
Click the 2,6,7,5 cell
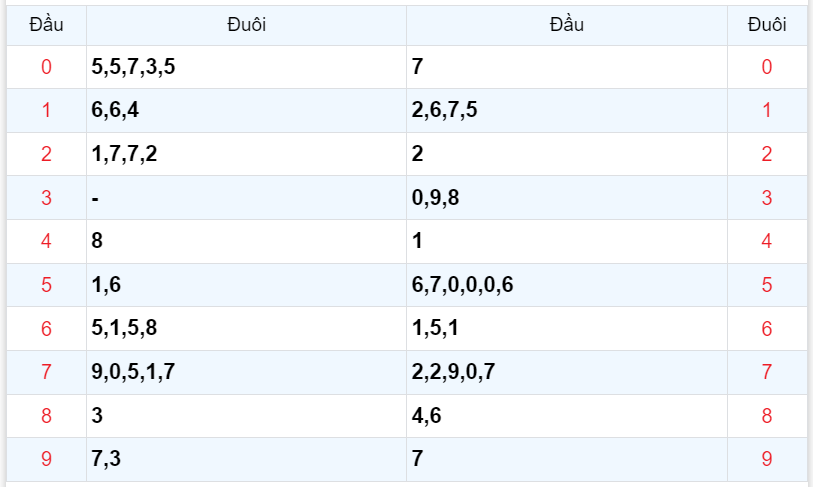click(444, 111)
